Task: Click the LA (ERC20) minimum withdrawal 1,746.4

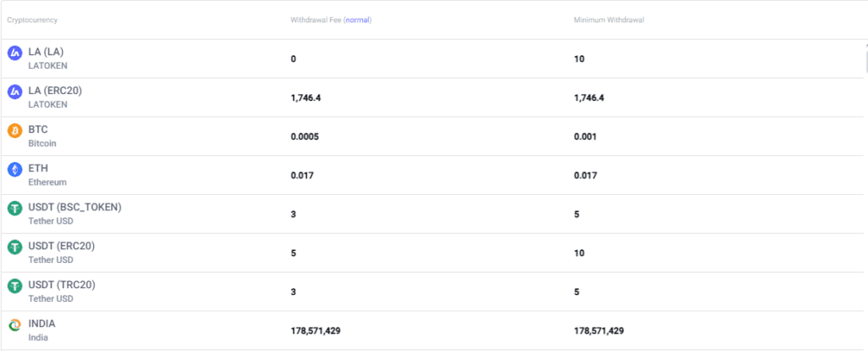Action: (590, 98)
